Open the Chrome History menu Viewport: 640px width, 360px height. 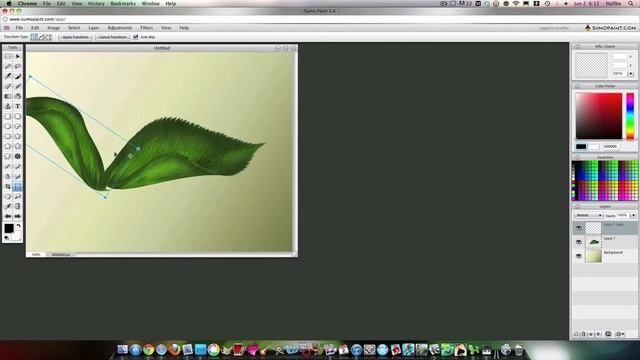tap(96, 4)
